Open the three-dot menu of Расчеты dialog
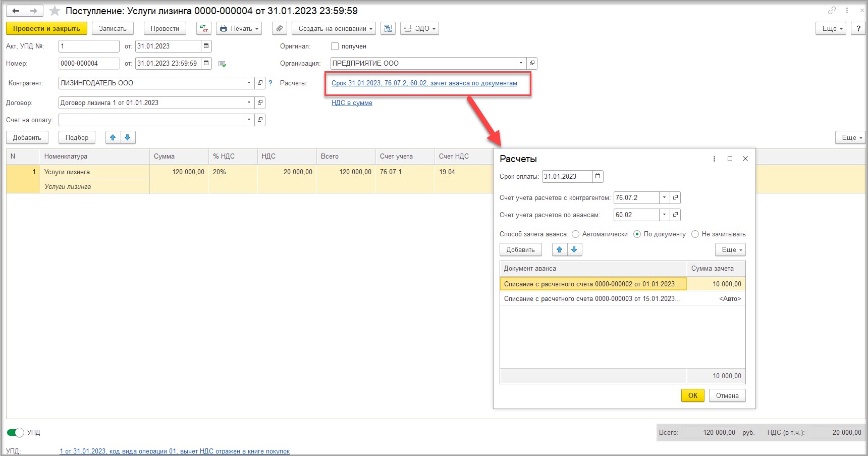868x456 pixels. click(714, 159)
